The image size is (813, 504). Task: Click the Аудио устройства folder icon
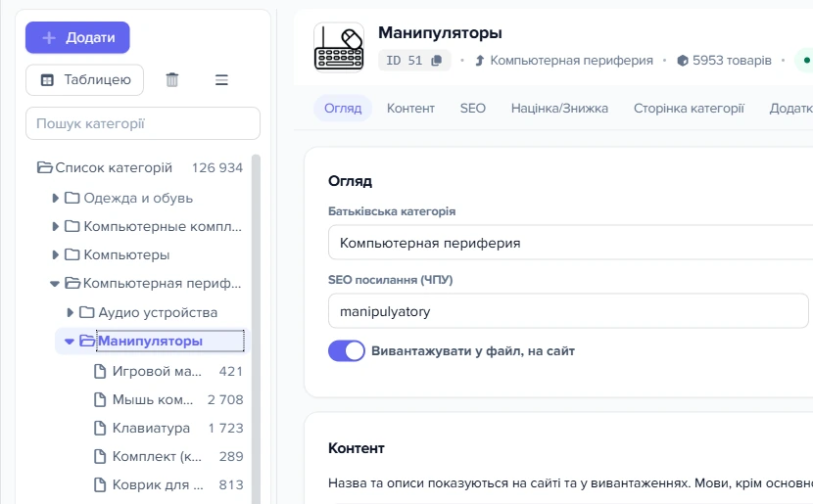pyautogui.click(x=86, y=312)
